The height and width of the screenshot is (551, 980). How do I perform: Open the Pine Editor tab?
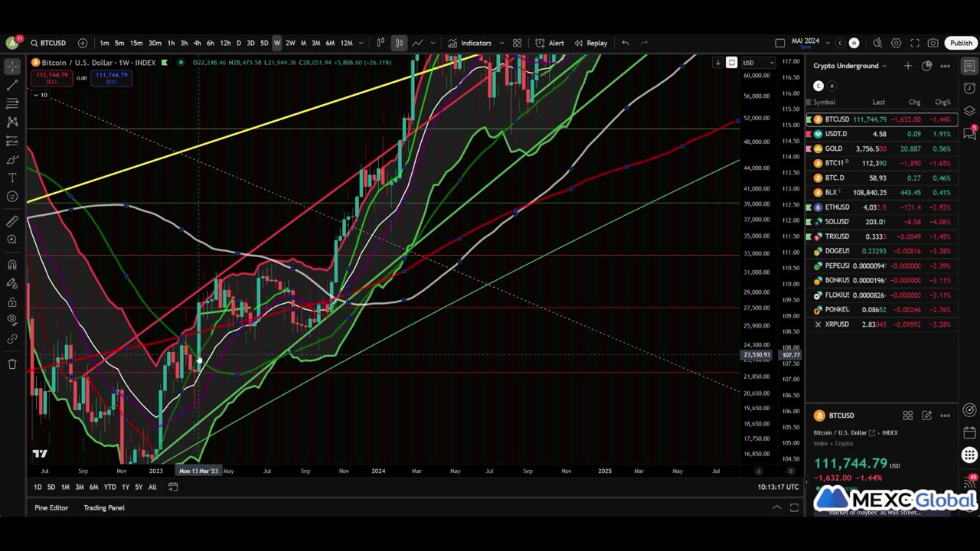[51, 507]
